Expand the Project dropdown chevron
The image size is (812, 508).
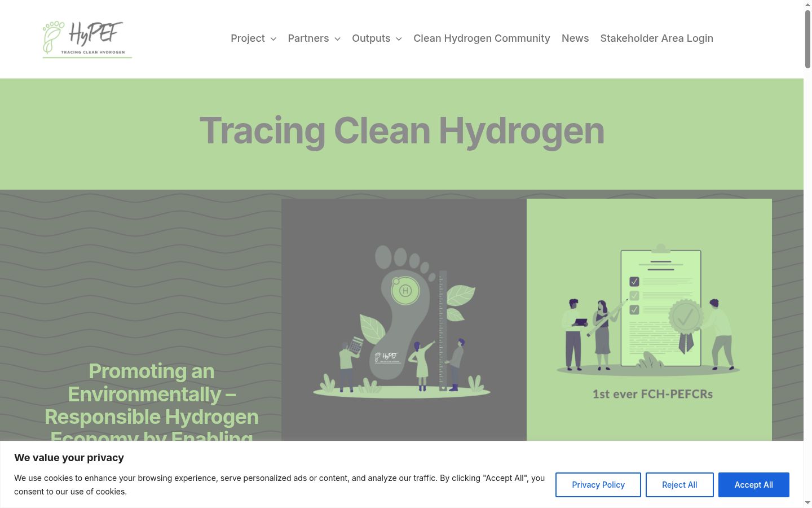[273, 39]
